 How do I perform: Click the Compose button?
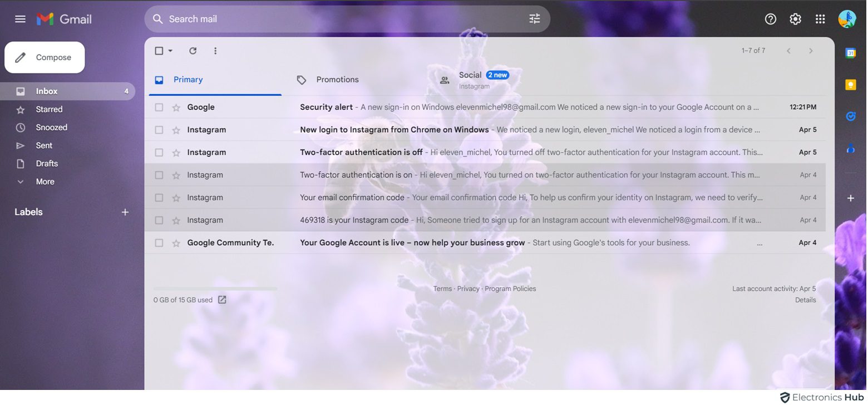click(45, 57)
